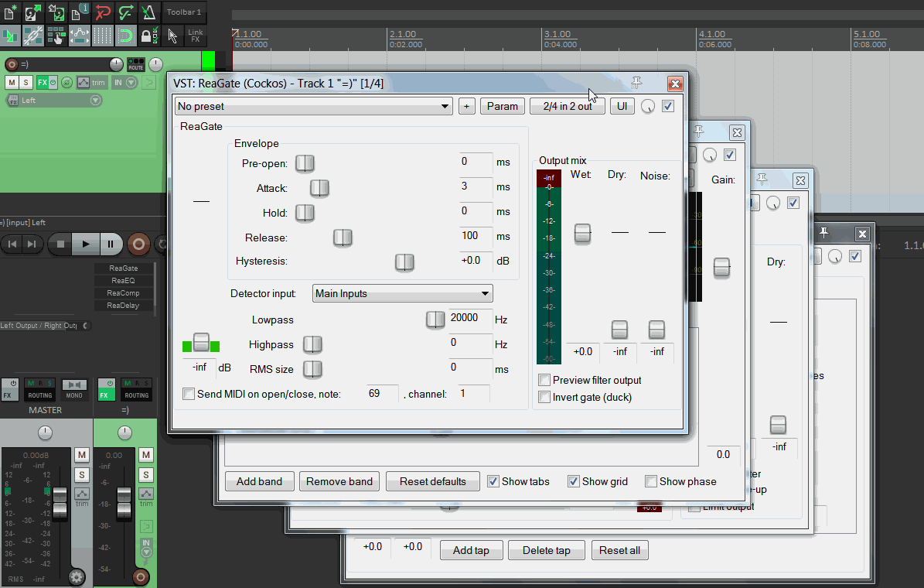Click the 2/4 in 2 out button
The height and width of the screenshot is (588, 924).
pos(567,106)
